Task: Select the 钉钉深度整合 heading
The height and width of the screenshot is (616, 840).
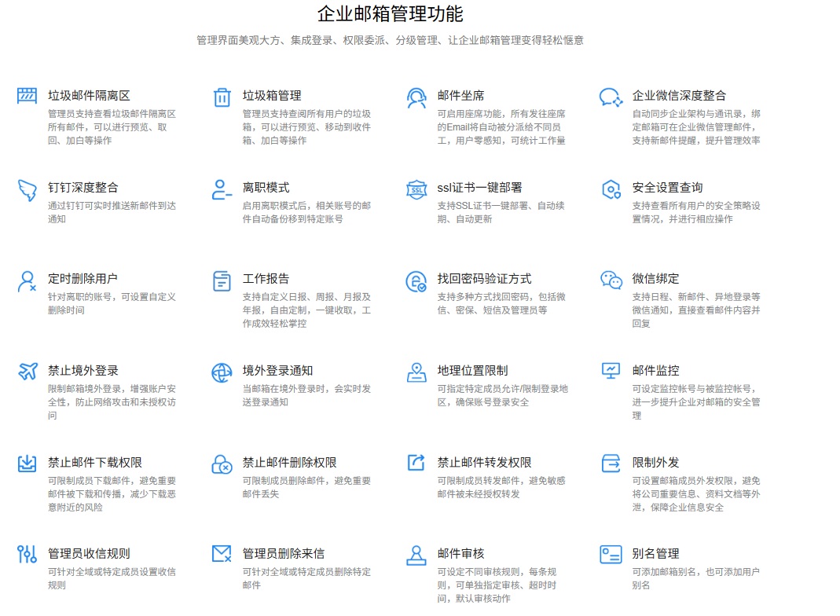Action: click(x=83, y=188)
